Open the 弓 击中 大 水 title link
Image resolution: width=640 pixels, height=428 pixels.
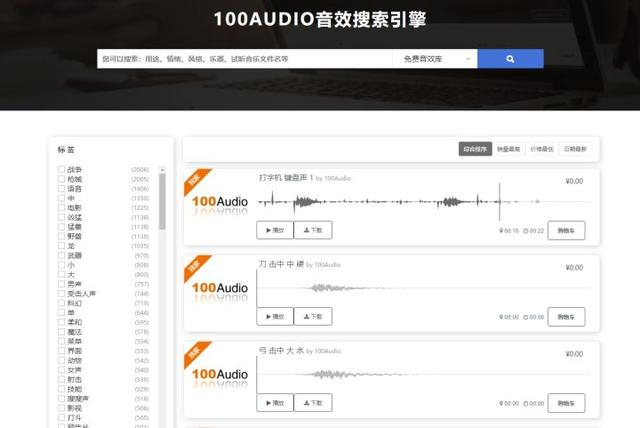281,350
